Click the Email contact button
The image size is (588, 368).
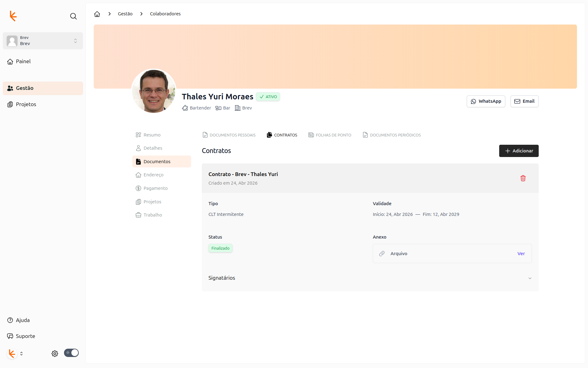click(524, 101)
